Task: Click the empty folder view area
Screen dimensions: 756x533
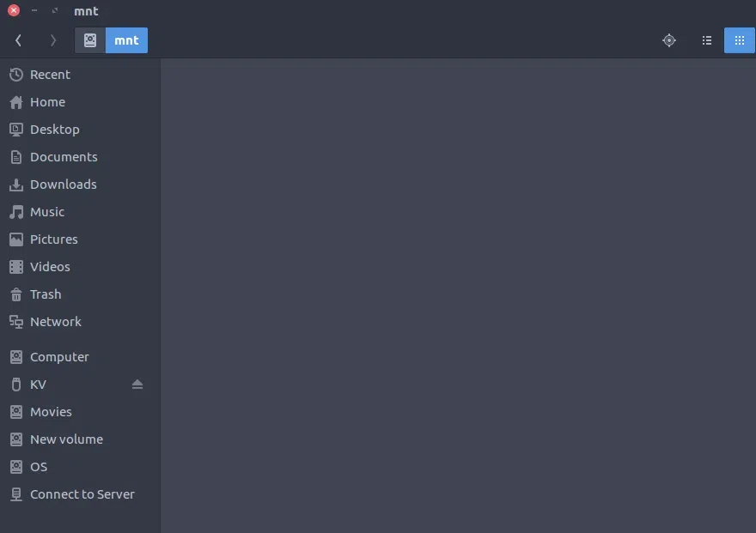Action: [x=458, y=295]
